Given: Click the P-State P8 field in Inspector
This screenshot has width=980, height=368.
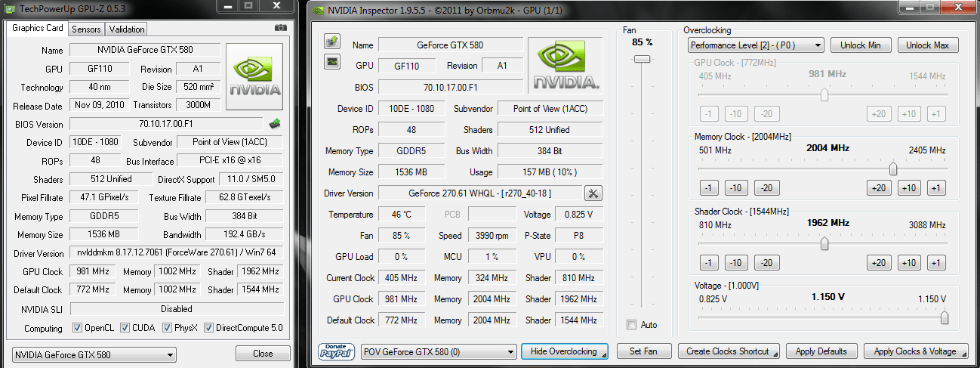Looking at the screenshot, I should tap(581, 236).
